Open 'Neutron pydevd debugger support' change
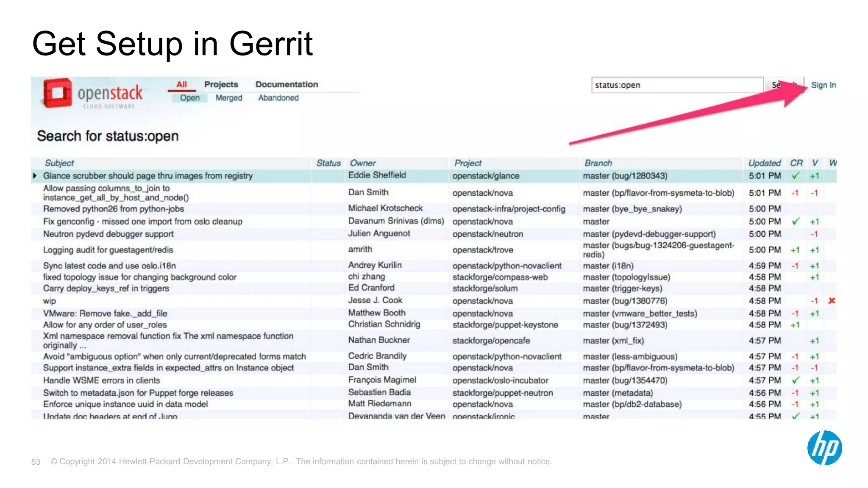 [108, 234]
